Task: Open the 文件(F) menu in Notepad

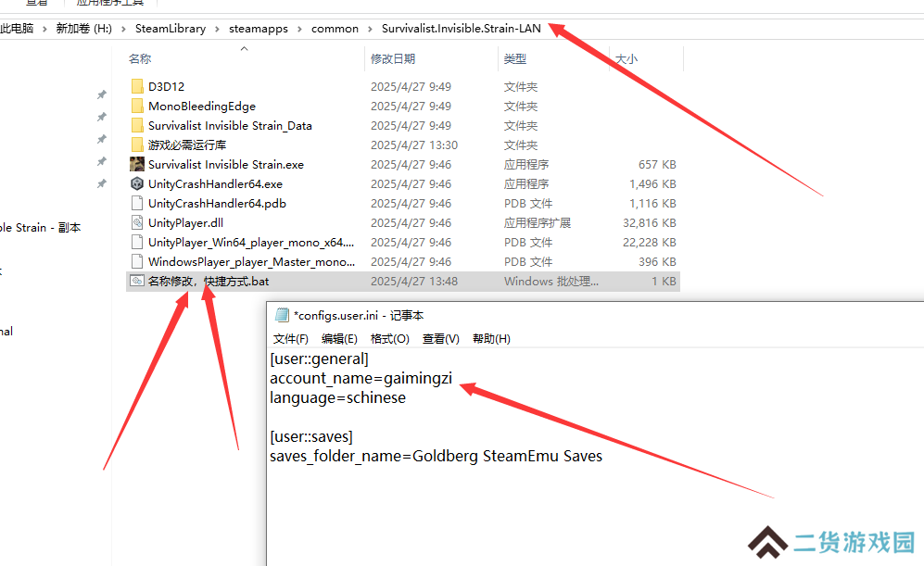Action: click(290, 339)
